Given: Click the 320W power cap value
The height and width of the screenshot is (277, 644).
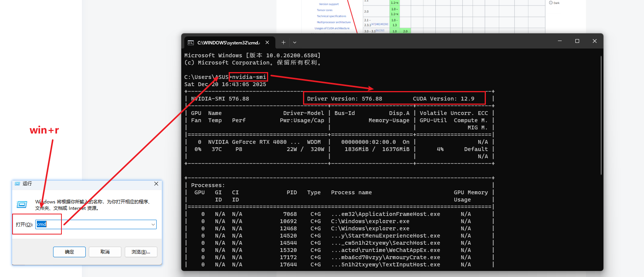Looking at the screenshot, I should point(317,149).
